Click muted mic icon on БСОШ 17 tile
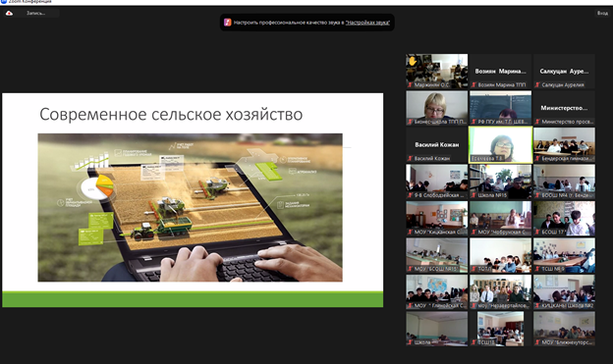613x364 pixels. pyautogui.click(x=538, y=232)
